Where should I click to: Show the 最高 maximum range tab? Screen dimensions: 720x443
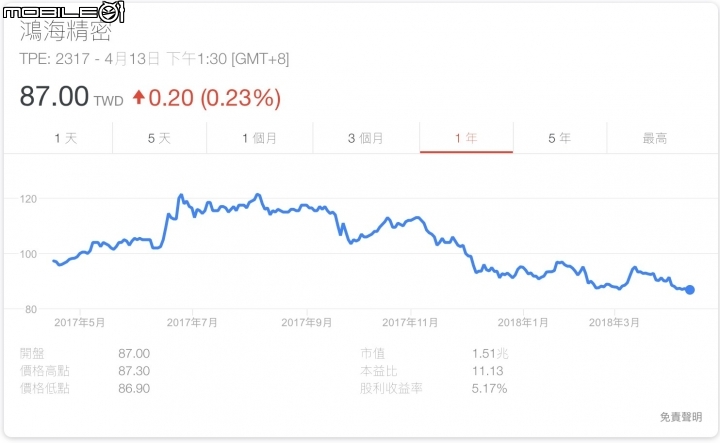[655, 138]
